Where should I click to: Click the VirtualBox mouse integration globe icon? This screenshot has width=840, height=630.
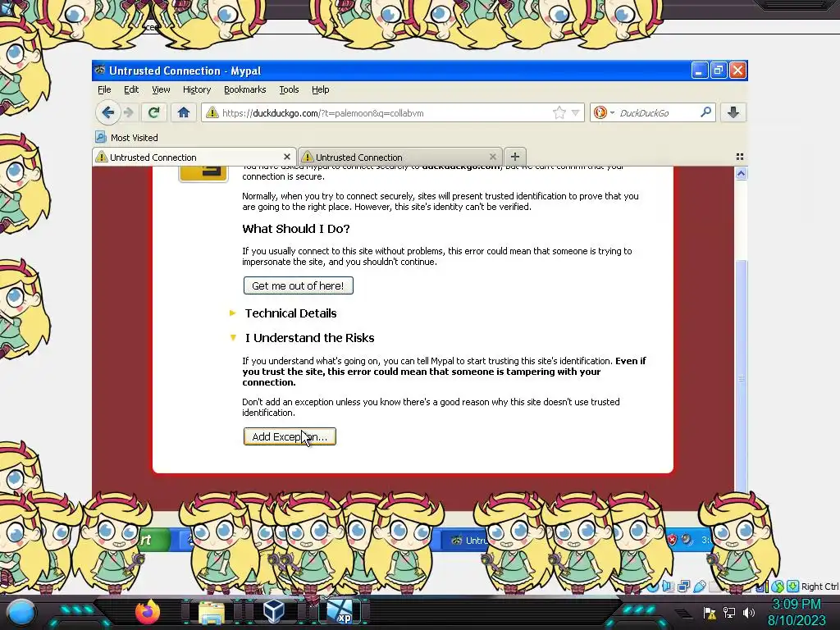pos(778,587)
